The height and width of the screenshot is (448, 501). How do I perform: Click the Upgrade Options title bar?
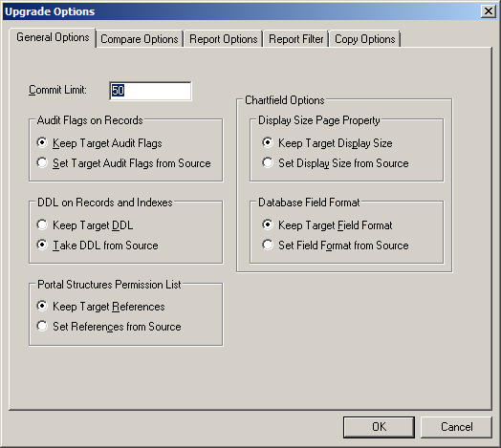point(242,11)
